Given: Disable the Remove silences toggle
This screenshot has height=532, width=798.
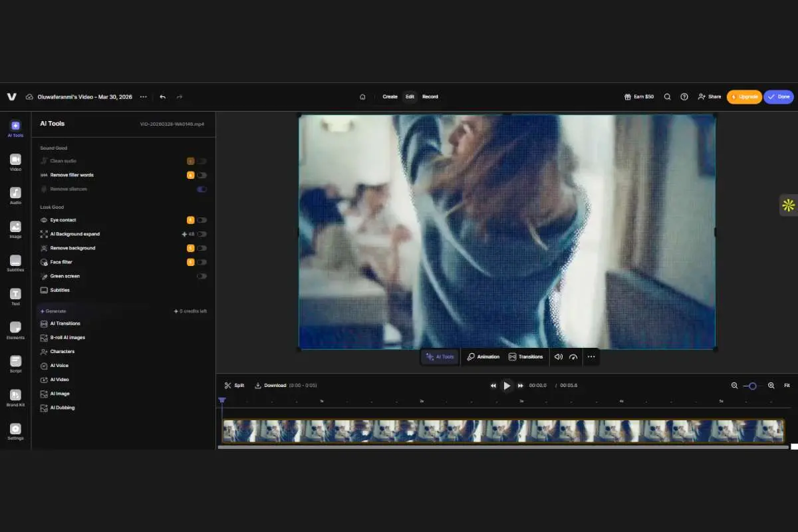Looking at the screenshot, I should point(201,189).
